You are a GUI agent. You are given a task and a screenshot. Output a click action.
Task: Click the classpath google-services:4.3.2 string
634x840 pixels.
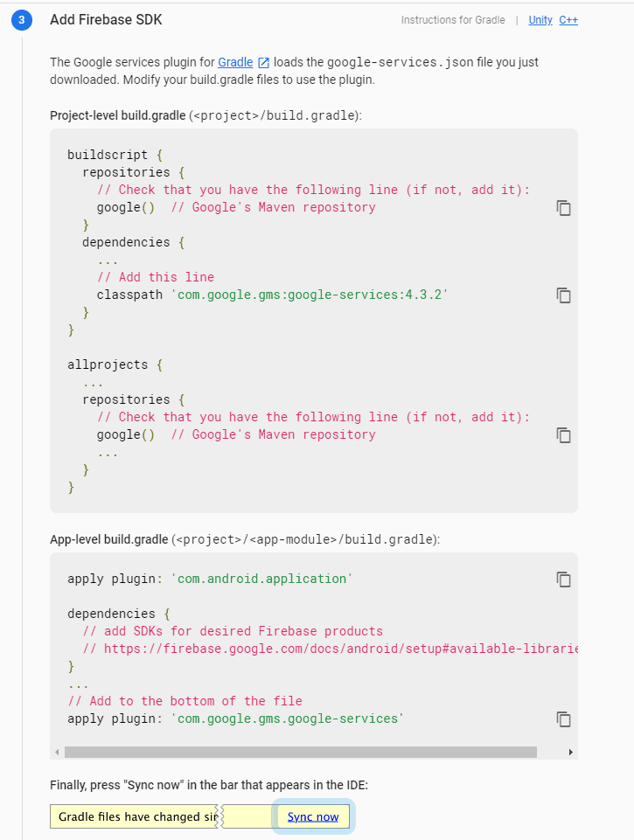[x=310, y=295]
